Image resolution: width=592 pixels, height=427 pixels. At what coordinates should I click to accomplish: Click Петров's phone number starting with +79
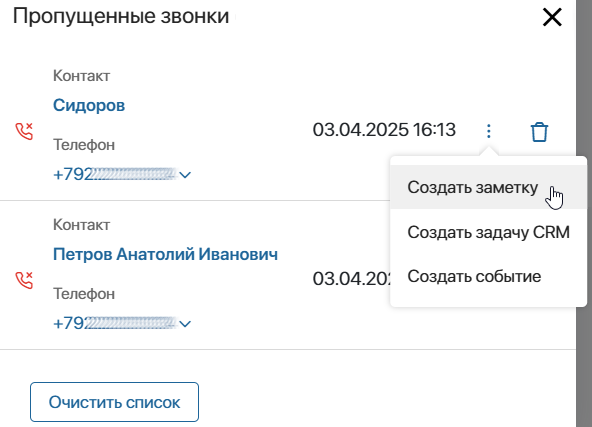pos(115,324)
